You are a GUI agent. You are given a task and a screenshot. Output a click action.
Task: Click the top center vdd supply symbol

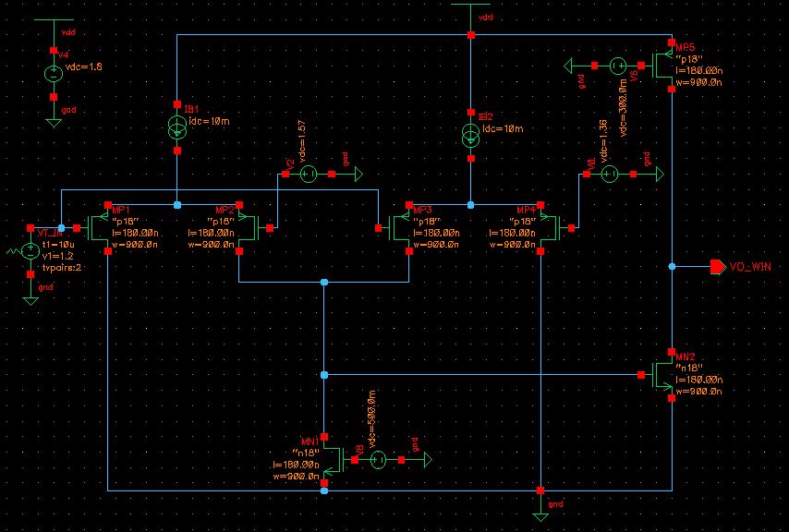470,5
